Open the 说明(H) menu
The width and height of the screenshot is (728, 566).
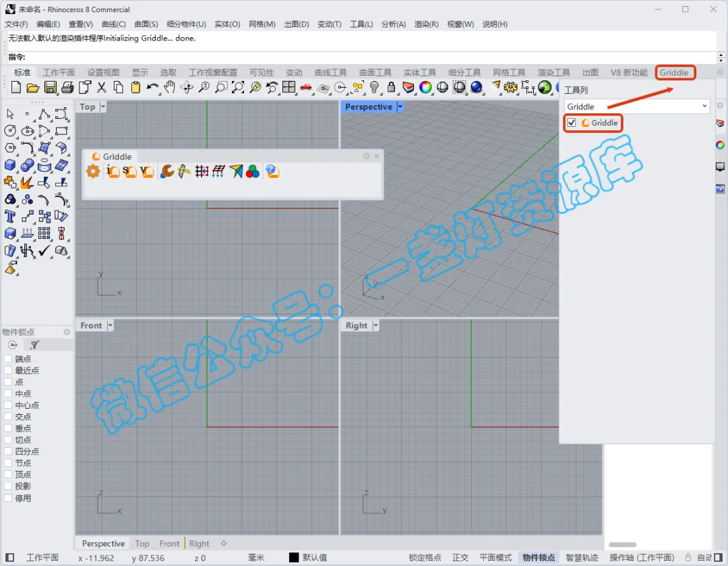(x=495, y=24)
